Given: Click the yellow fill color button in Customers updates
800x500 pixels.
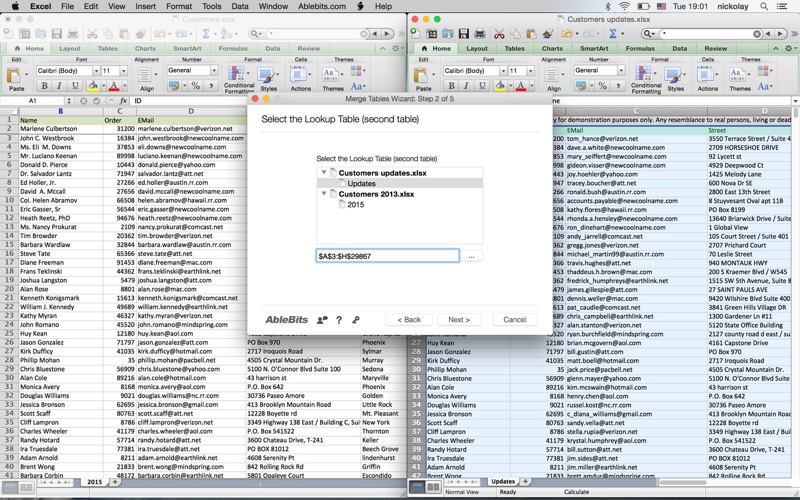Looking at the screenshot, I should coord(500,86).
